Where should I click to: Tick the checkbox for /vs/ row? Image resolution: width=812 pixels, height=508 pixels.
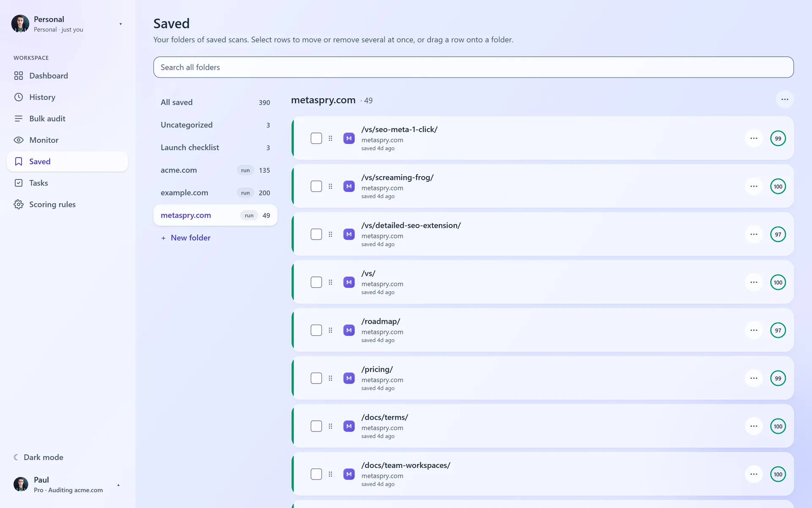[x=316, y=282]
